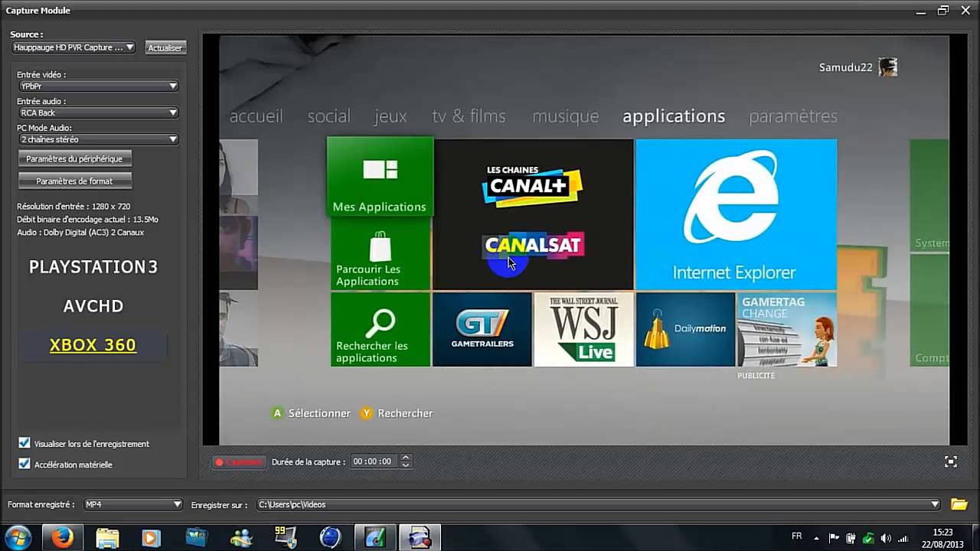Viewport: 980px width, 551px height.
Task: Click the Samudu22 gamer avatar
Action: [x=888, y=67]
